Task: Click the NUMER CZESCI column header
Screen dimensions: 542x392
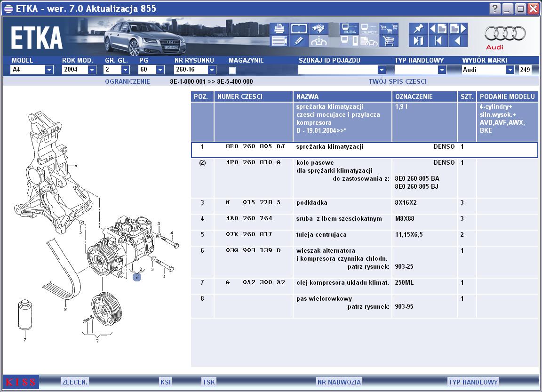Action: [x=254, y=96]
